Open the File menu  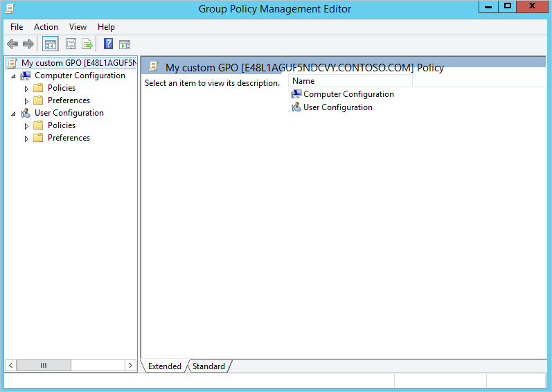point(17,27)
